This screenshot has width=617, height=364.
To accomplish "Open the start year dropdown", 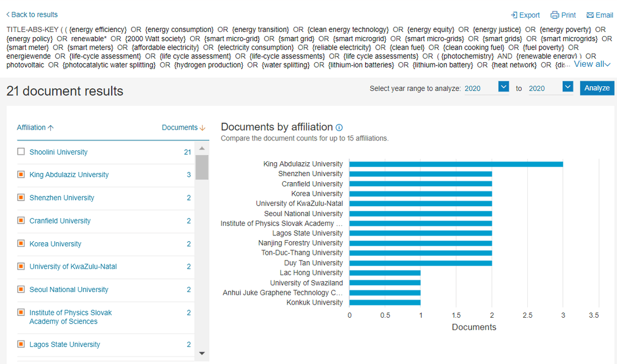I will pyautogui.click(x=503, y=87).
